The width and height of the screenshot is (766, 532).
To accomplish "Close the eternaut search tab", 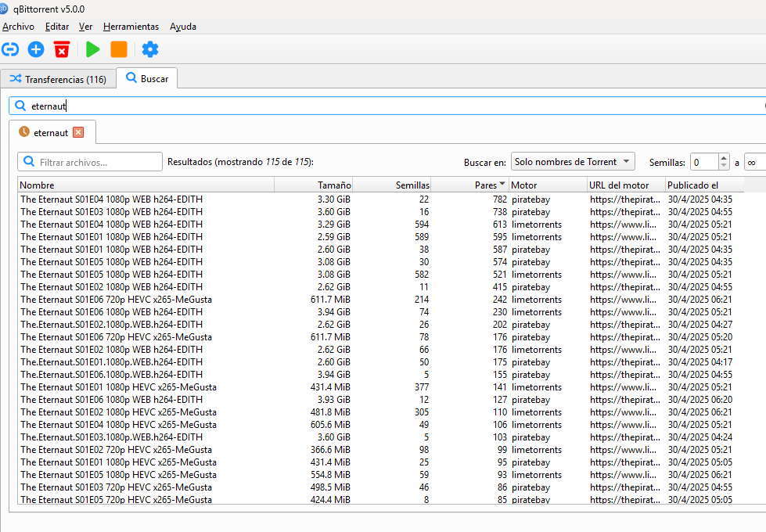I will (78, 132).
